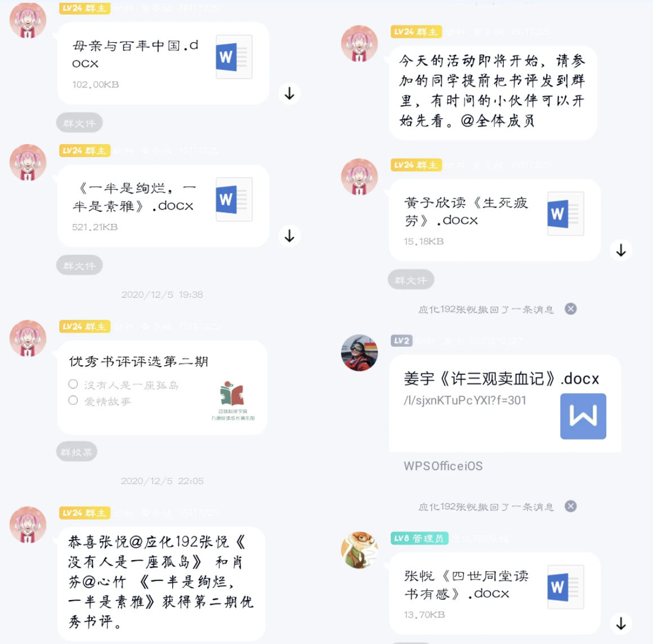Tap download arrow beside 张悦《四世同堂读书有感》.docx
Viewport: 653px width, 644px height.
click(x=621, y=624)
